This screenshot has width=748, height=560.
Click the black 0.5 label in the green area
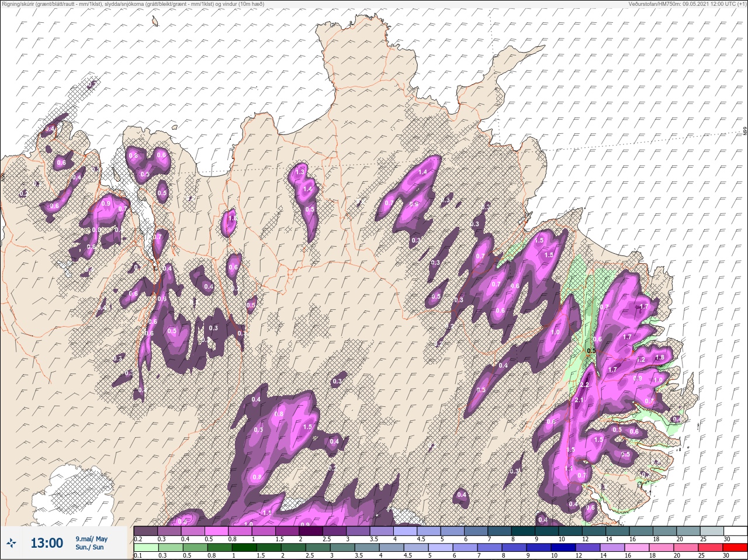(591, 351)
